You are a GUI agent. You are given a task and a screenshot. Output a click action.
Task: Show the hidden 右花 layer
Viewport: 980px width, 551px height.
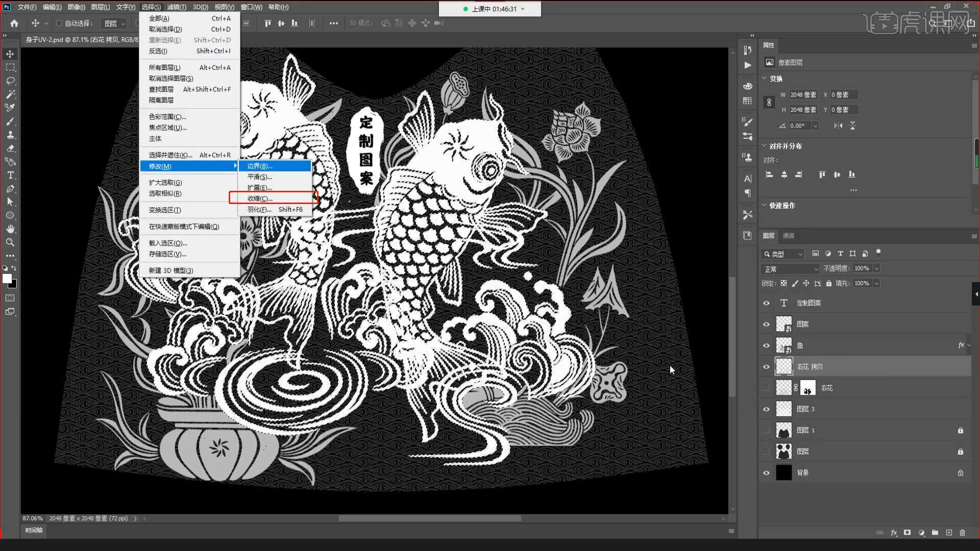(766, 388)
